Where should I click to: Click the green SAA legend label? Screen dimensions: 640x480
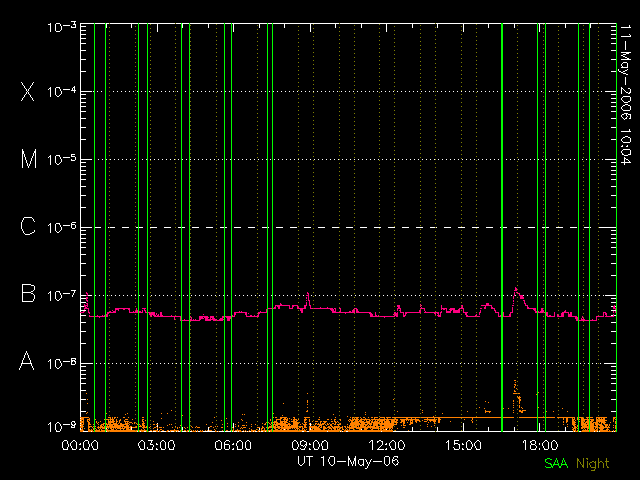tap(556, 463)
